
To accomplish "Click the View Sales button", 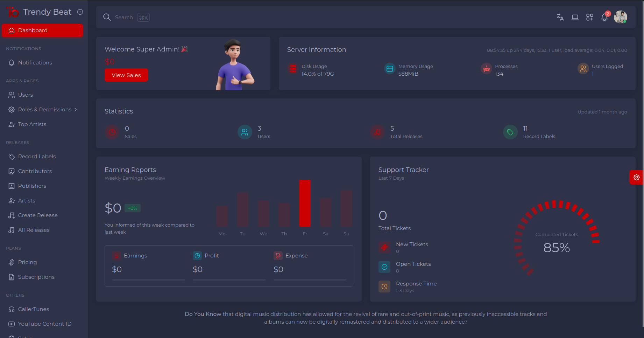I will [x=126, y=75].
